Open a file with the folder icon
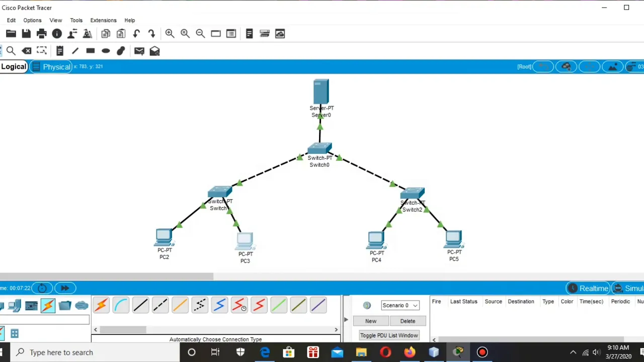This screenshot has height=362, width=644. click(11, 34)
